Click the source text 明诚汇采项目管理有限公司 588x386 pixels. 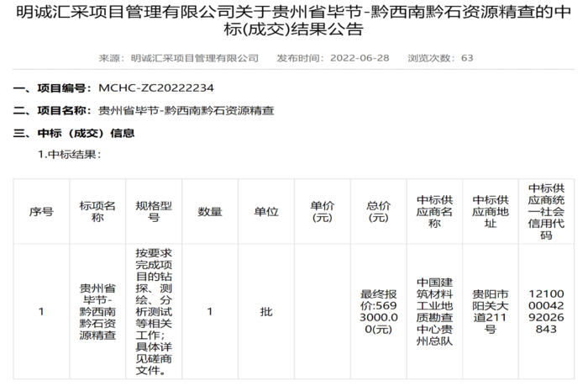coord(195,58)
